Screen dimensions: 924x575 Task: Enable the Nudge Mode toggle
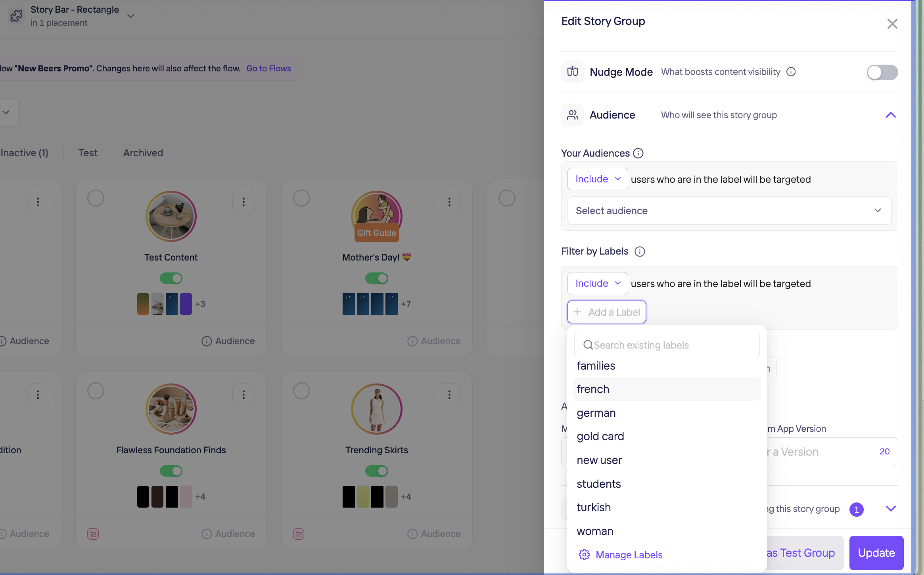click(x=882, y=72)
